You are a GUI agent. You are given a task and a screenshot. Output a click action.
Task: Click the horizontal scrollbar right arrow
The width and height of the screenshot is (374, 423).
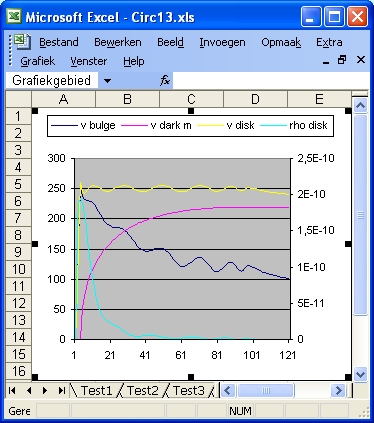(338, 390)
